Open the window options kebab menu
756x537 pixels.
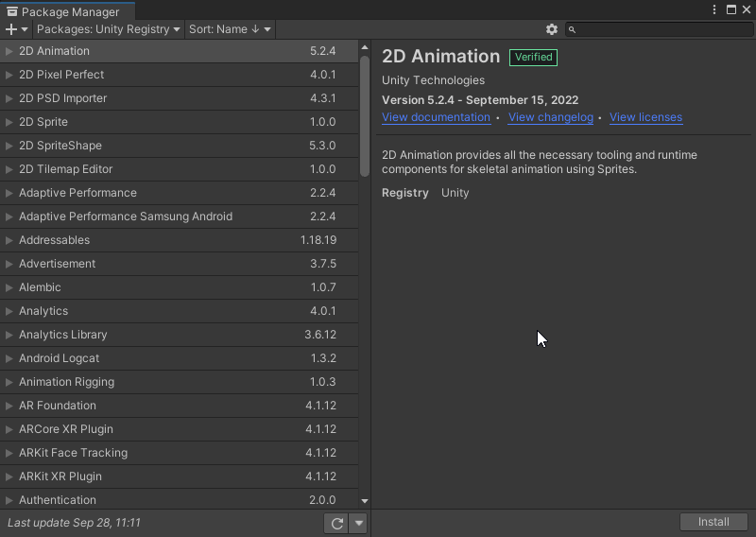pyautogui.click(x=714, y=9)
